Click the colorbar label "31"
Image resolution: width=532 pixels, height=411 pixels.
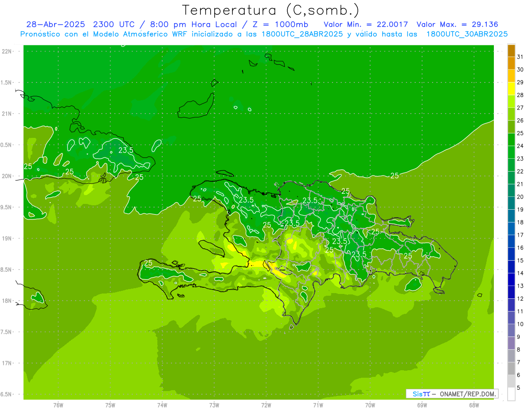pyautogui.click(x=520, y=57)
